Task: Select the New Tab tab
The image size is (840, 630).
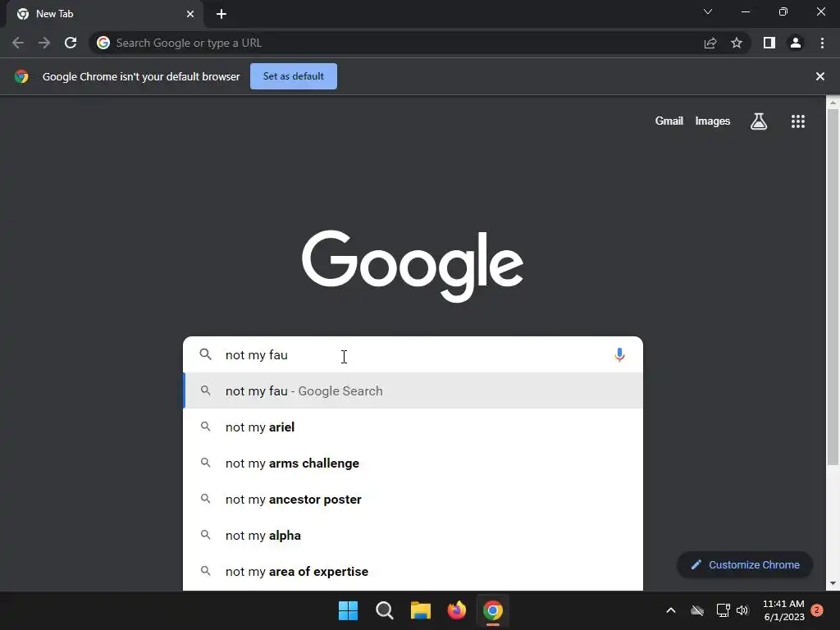Action: pos(105,14)
